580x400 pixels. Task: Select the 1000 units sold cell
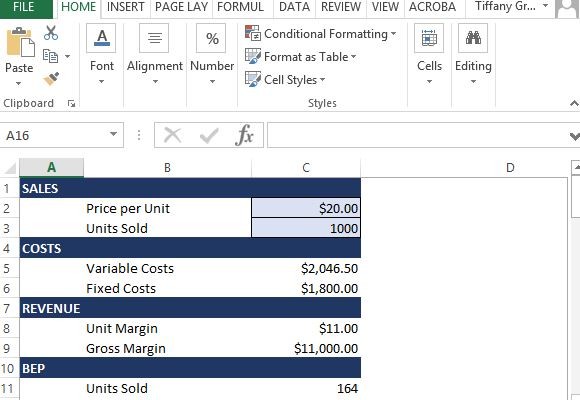click(x=306, y=228)
